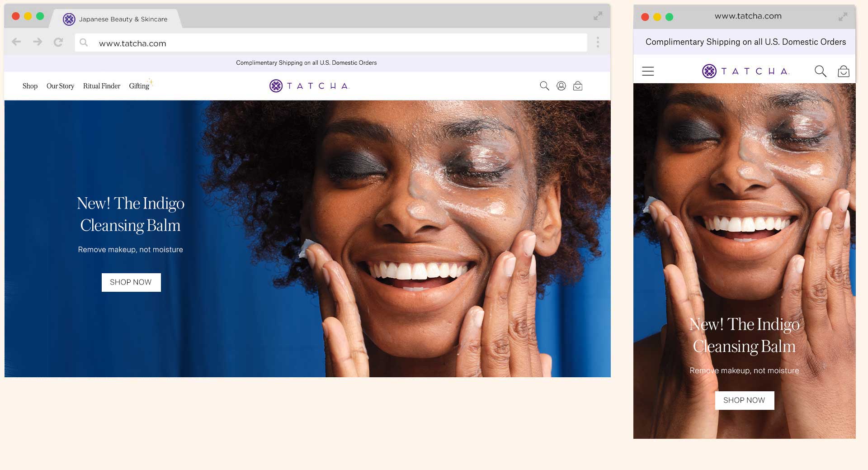Click the forward arrow in desktop browser

pyautogui.click(x=38, y=42)
